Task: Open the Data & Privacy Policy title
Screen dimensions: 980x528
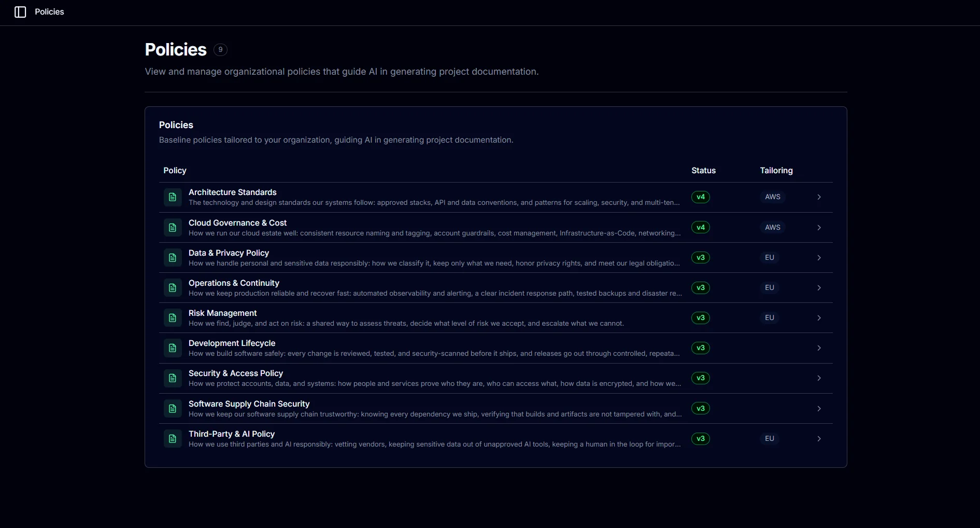Action: (229, 253)
